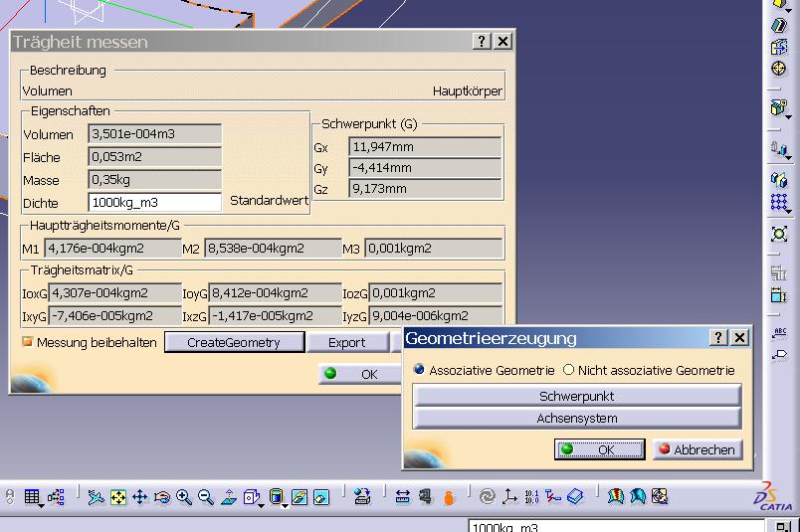Click the flag note arrow icon in right toolbar
800x532 pixels.
[x=779, y=354]
